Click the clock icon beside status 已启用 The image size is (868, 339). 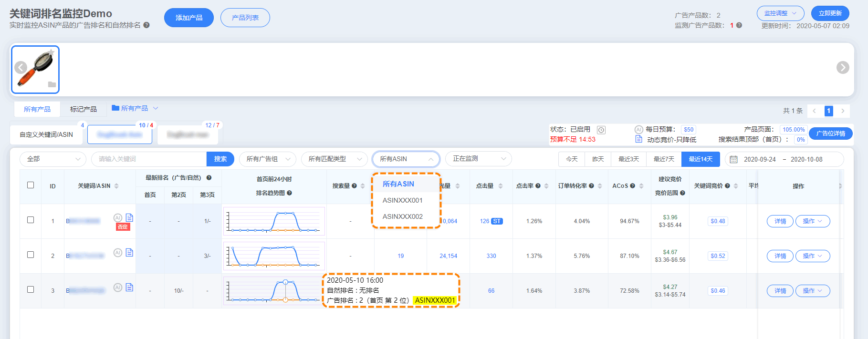(x=601, y=130)
